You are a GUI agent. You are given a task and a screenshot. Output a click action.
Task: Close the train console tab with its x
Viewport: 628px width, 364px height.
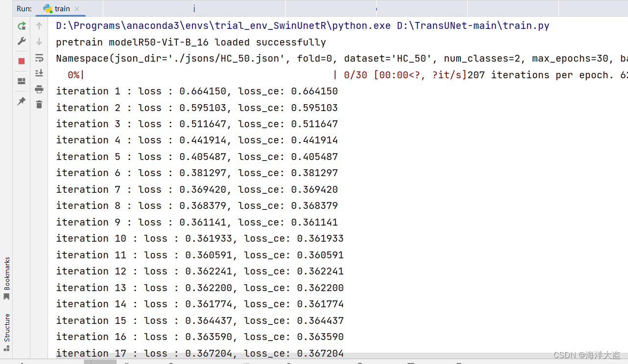point(76,8)
